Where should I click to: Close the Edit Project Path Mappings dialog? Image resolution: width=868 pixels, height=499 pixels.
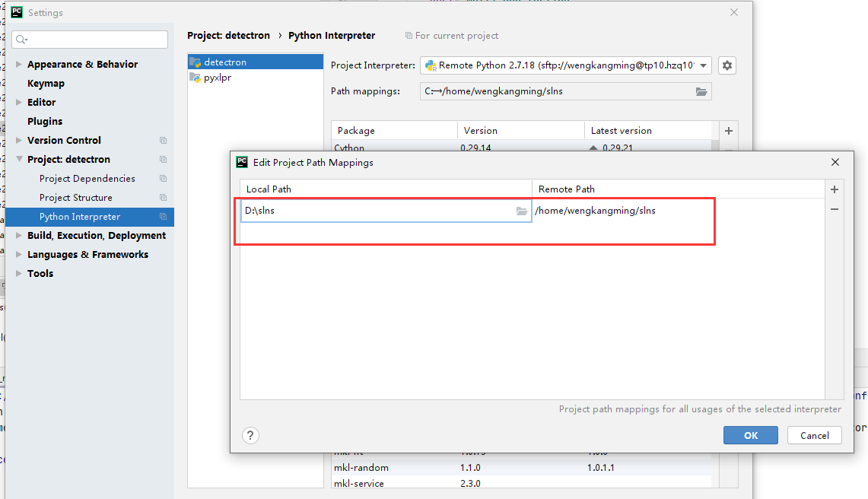[x=835, y=162]
